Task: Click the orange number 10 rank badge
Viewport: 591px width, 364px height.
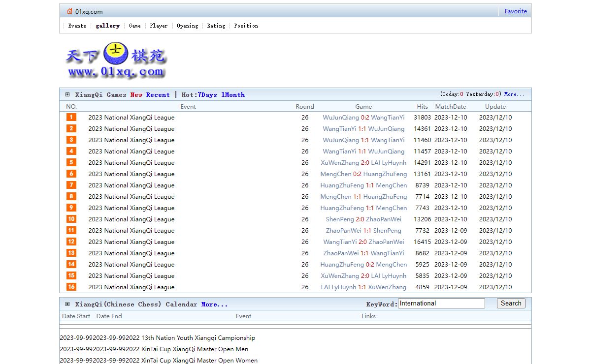Action: (71, 219)
